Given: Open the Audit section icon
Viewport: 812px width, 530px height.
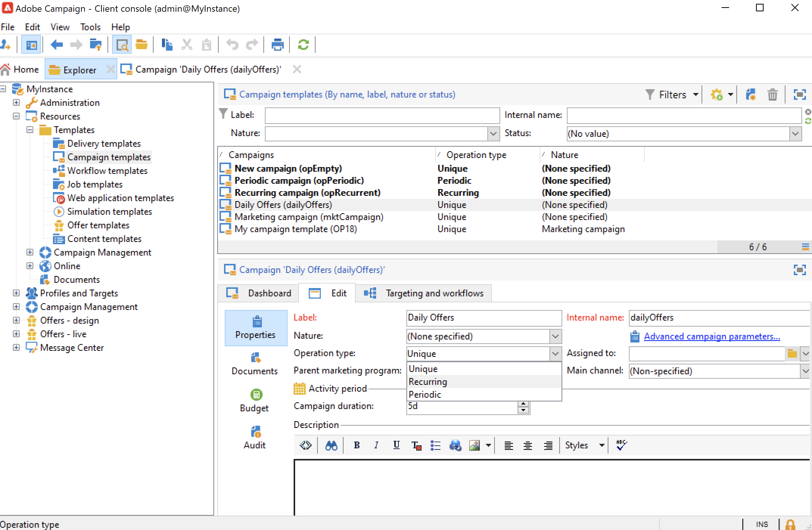Looking at the screenshot, I should click(x=255, y=432).
